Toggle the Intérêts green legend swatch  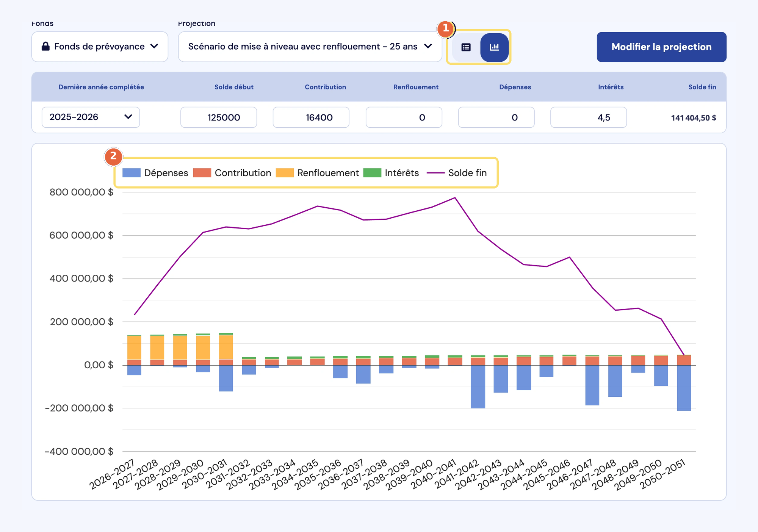click(372, 173)
